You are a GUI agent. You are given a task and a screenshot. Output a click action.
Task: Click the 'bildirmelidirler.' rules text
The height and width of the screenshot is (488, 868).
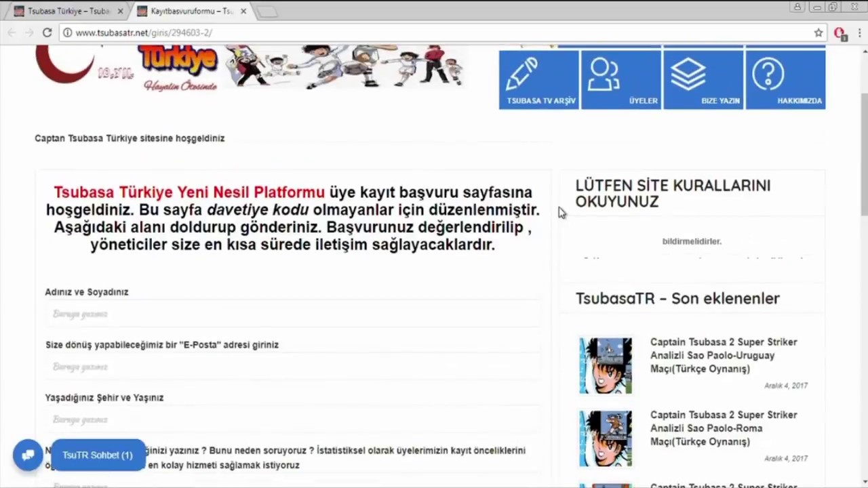coord(692,241)
